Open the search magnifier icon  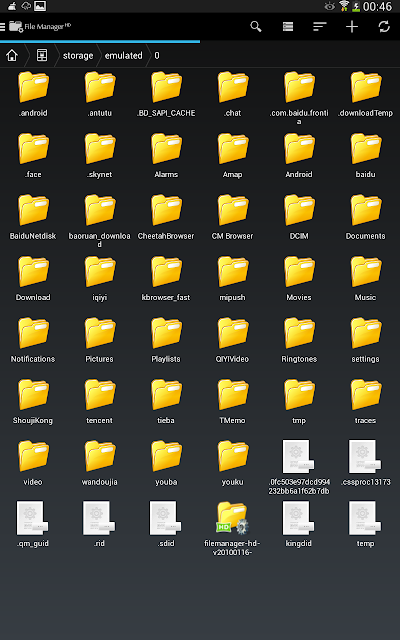point(256,27)
